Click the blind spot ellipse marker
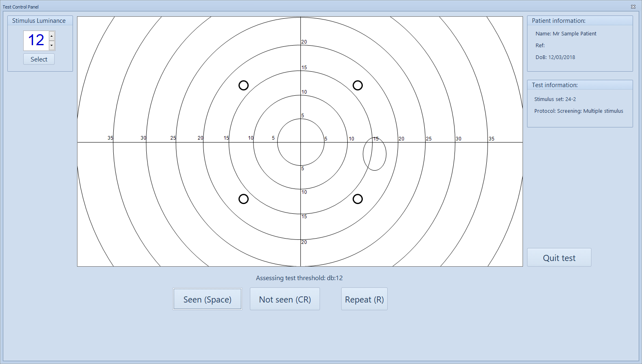The height and width of the screenshot is (364, 642). (x=375, y=154)
